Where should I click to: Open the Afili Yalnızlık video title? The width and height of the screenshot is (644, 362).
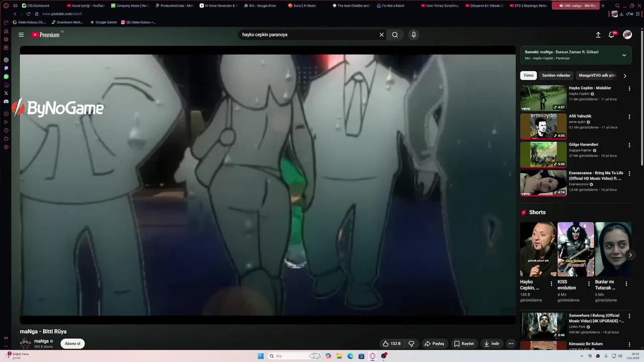coord(580,116)
